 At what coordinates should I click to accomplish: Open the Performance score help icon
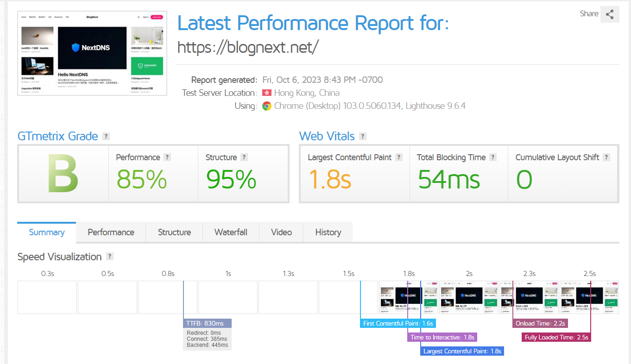[x=167, y=157]
